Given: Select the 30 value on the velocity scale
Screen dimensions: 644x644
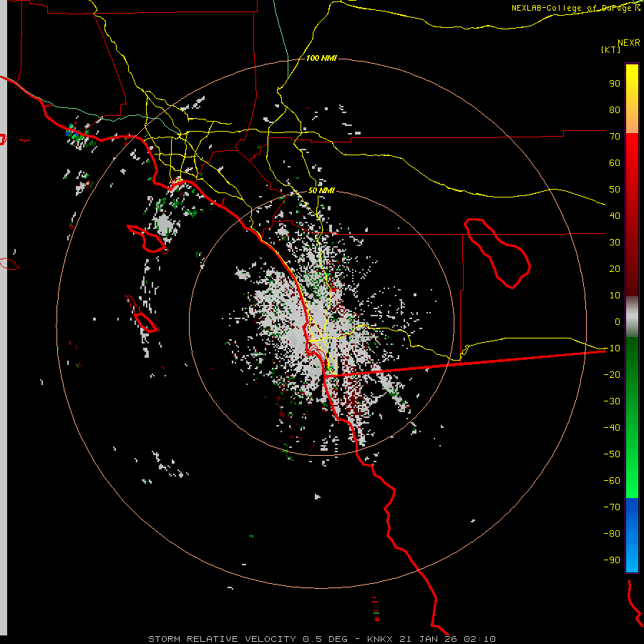Looking at the screenshot, I should tap(615, 243).
